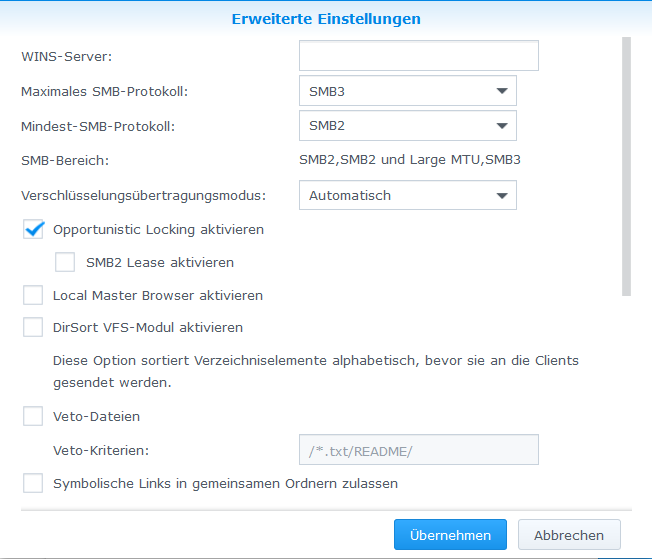Click the DirSort option description text

[316, 371]
